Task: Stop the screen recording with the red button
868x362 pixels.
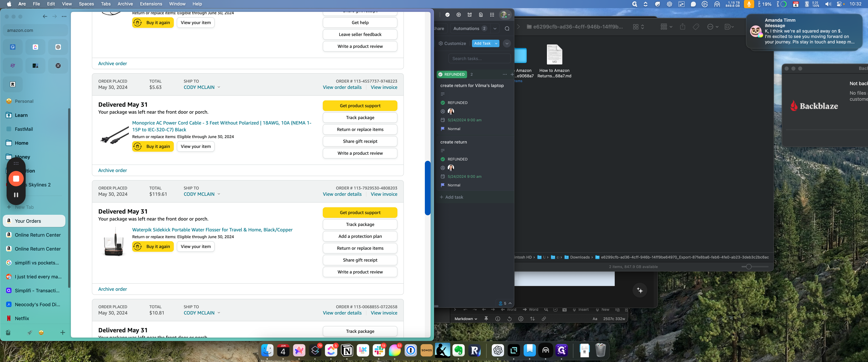Action: click(16, 179)
